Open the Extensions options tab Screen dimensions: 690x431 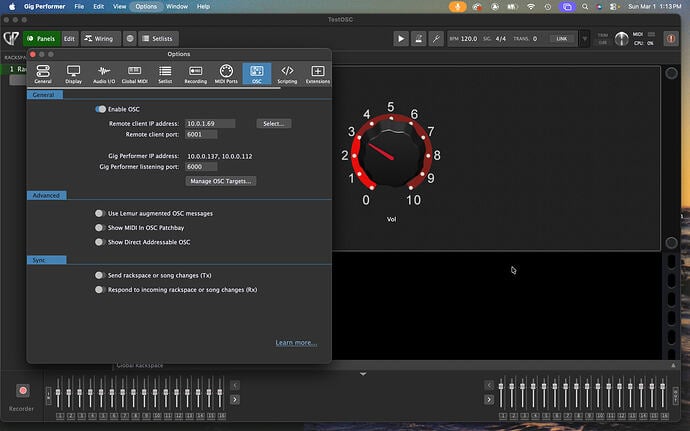(318, 74)
